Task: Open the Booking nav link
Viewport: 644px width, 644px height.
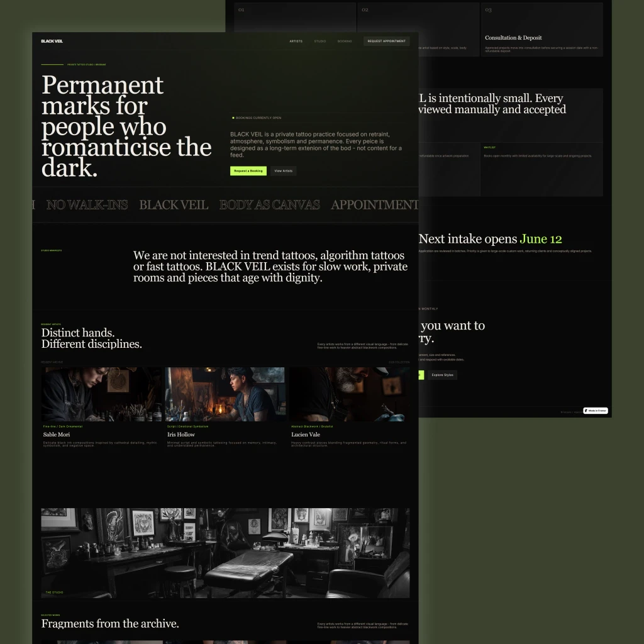Action: click(345, 41)
